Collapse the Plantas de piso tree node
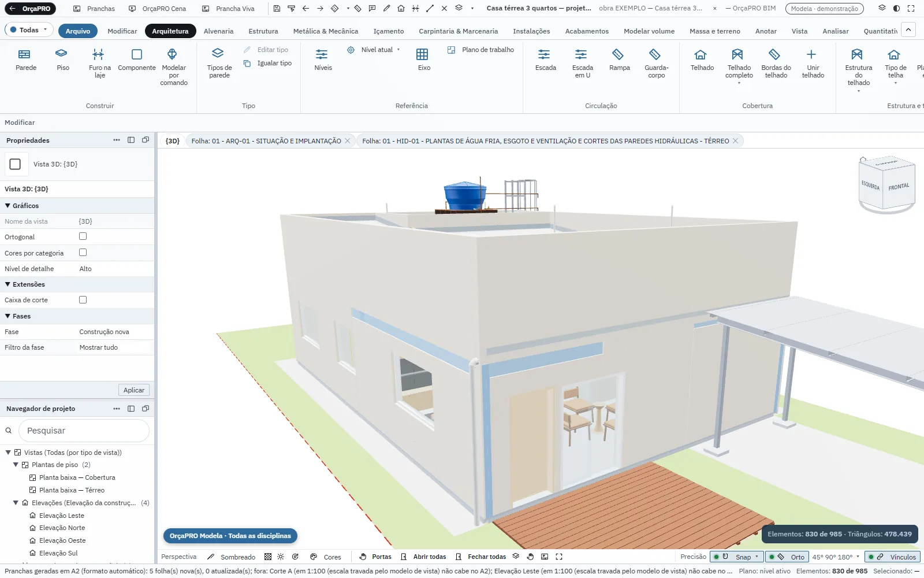The image size is (924, 578). (x=16, y=465)
